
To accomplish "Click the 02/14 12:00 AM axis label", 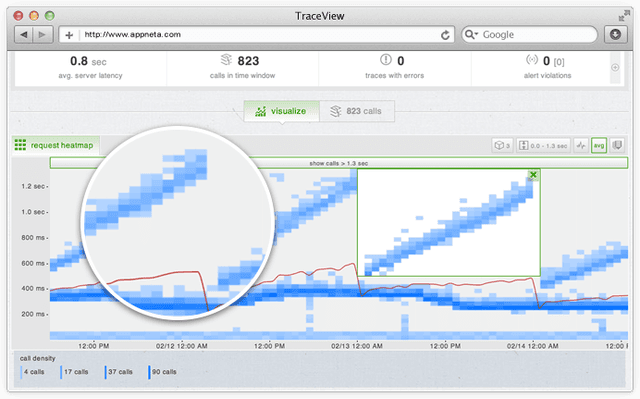I will [533, 346].
